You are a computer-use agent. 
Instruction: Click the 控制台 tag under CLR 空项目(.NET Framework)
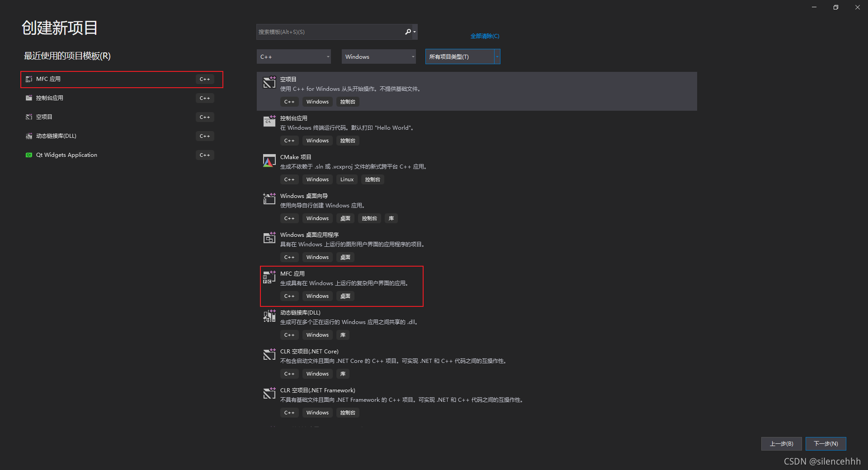tap(348, 413)
